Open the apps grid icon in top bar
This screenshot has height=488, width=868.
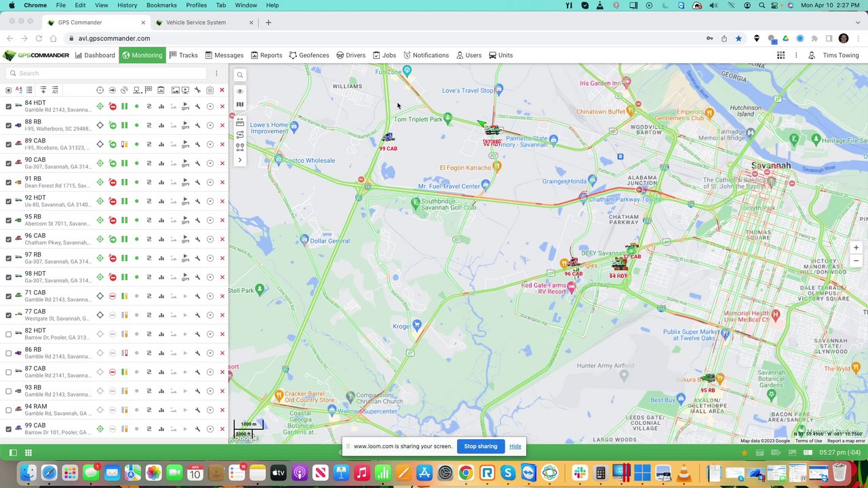(x=781, y=56)
